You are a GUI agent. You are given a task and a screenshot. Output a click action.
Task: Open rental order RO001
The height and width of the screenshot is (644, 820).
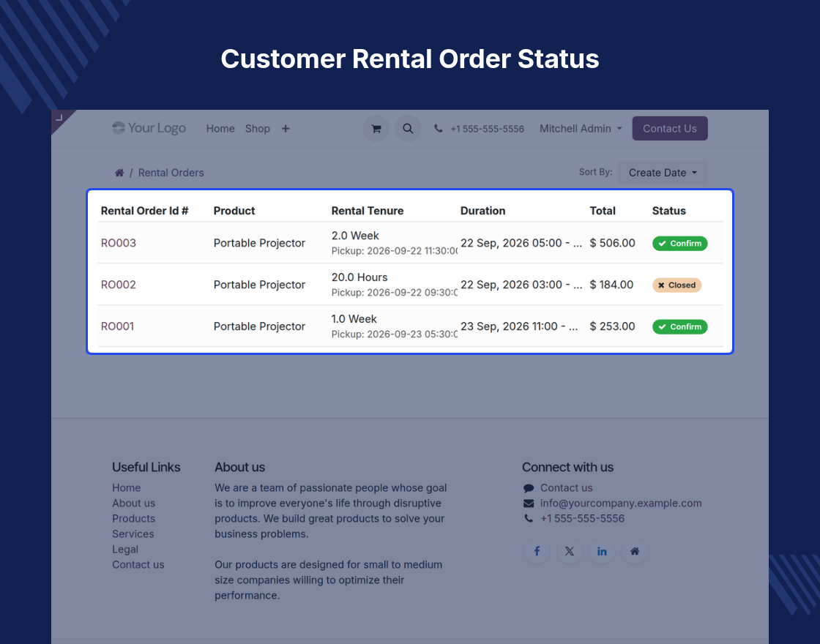(x=117, y=326)
